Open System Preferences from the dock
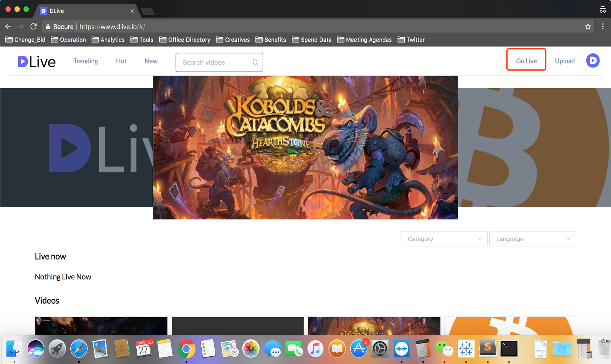The image size is (611, 364). coord(380,349)
